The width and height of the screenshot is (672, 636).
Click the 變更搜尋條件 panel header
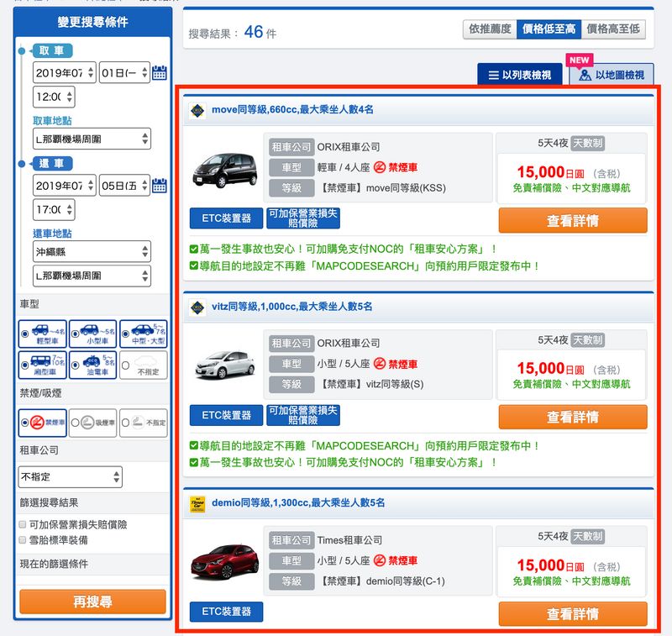pyautogui.click(x=92, y=22)
